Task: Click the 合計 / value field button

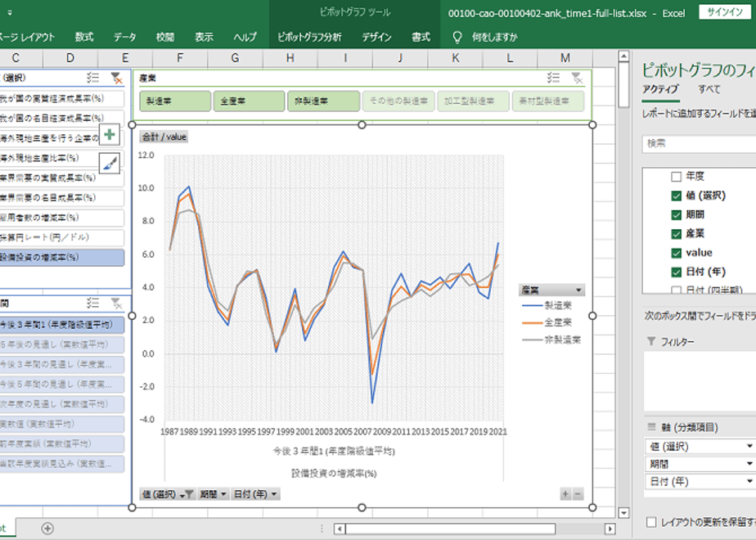Action: [x=164, y=137]
